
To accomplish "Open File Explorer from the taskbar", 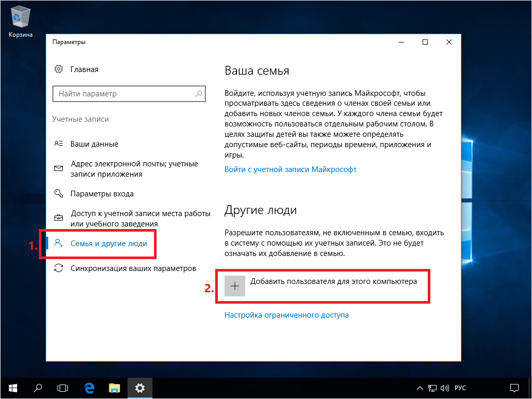I will coord(114,388).
